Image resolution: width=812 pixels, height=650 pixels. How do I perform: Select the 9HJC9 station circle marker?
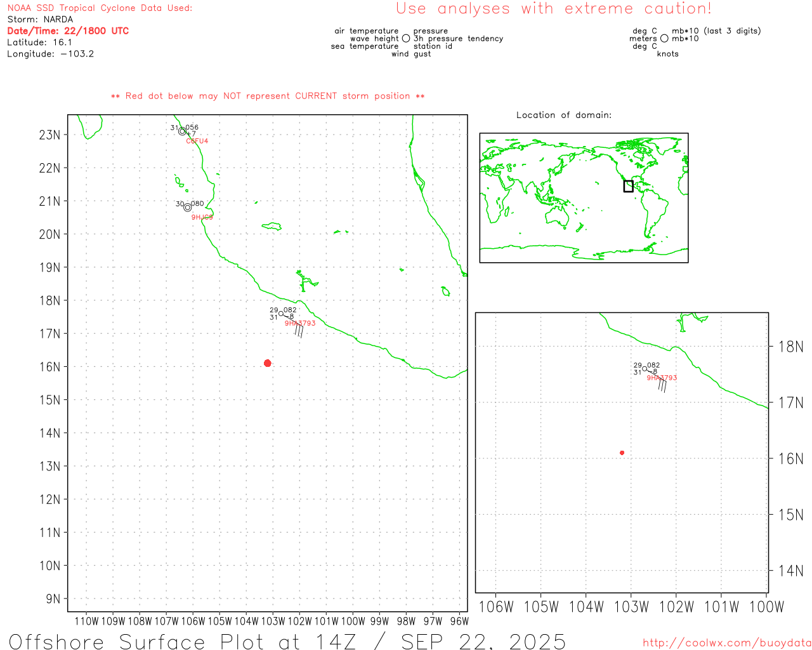[x=187, y=208]
